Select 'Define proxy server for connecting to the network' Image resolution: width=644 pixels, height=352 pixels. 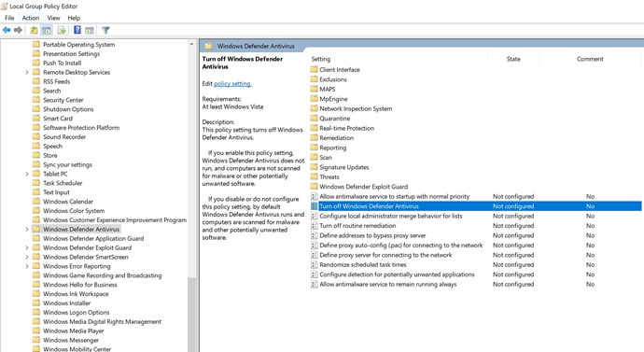tap(385, 255)
